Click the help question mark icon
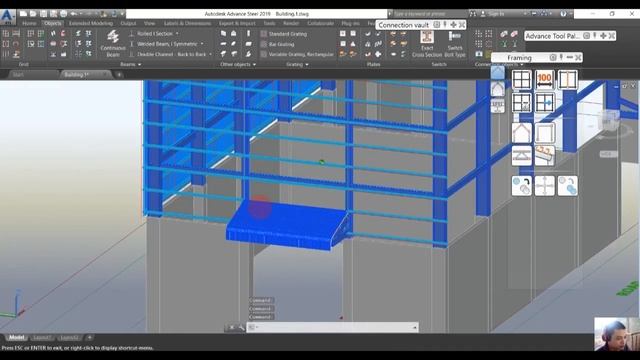The height and width of the screenshot is (360, 640). pos(563,14)
